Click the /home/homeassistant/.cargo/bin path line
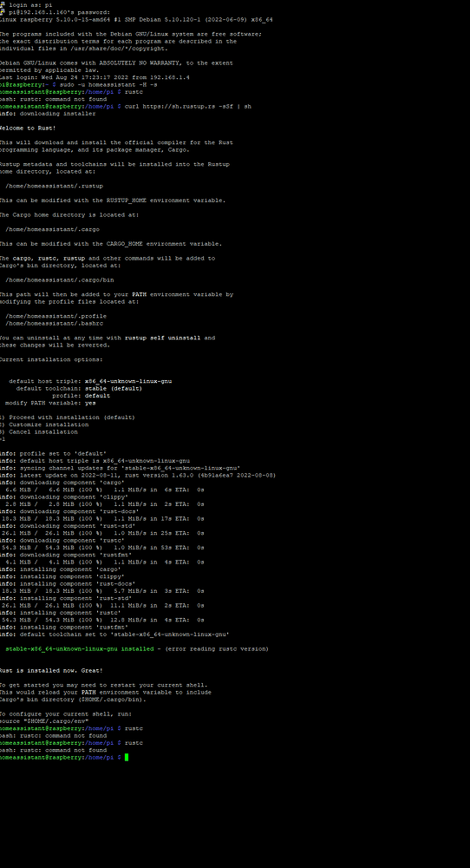This screenshot has width=470, height=868. pyautogui.click(x=60, y=280)
